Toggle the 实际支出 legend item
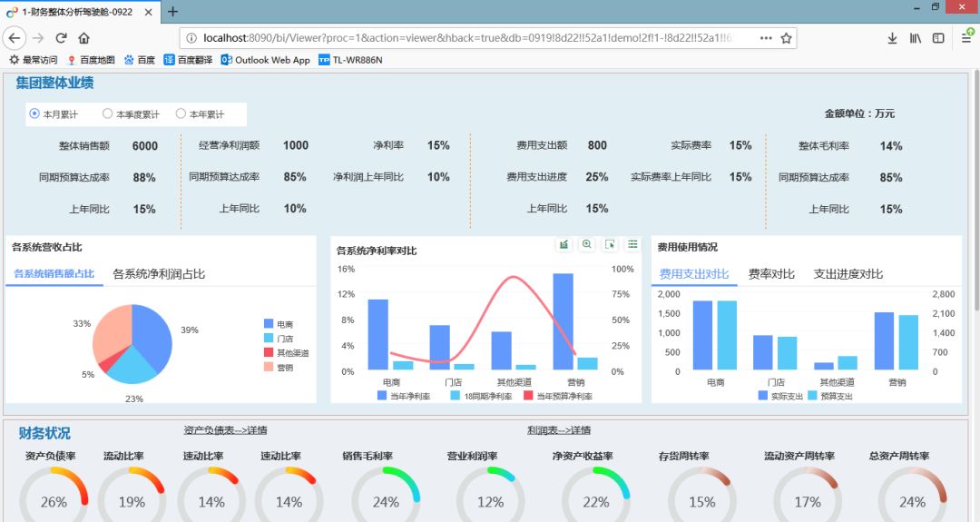The width and height of the screenshot is (980, 522). (x=780, y=396)
